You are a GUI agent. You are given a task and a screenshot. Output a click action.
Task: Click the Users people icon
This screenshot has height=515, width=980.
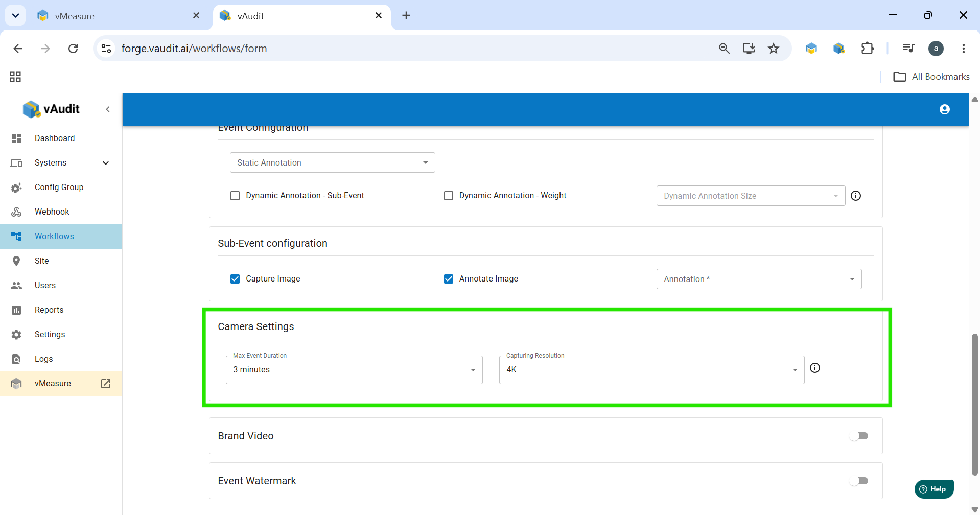16,286
